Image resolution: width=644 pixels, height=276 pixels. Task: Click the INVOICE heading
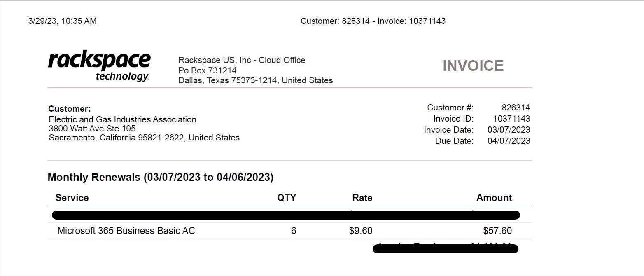tap(473, 66)
